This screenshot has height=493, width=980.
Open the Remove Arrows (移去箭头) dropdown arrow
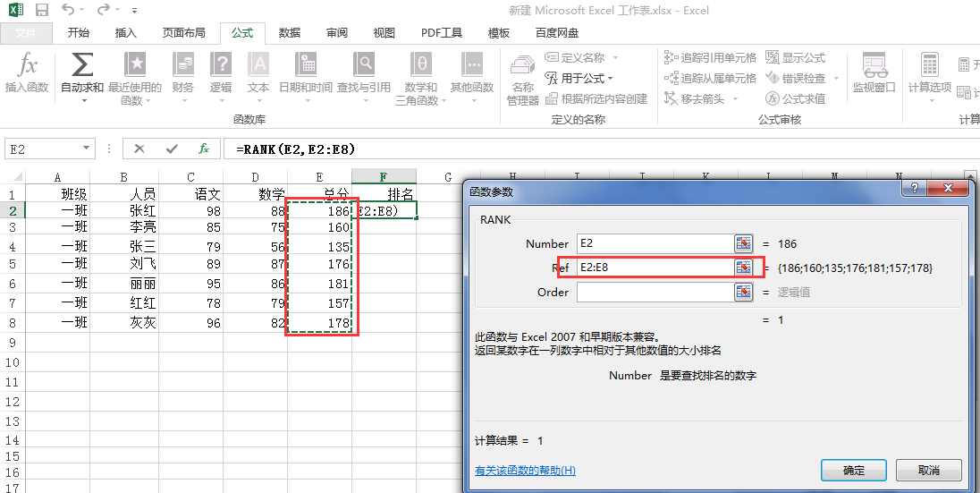[x=735, y=98]
